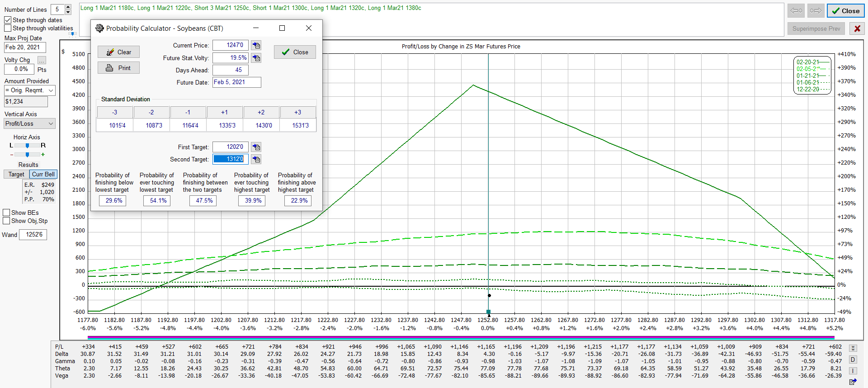Image resolution: width=868 pixels, height=388 pixels.
Task: Click the 1087'3 value under -2 deviation
Action: (x=151, y=125)
